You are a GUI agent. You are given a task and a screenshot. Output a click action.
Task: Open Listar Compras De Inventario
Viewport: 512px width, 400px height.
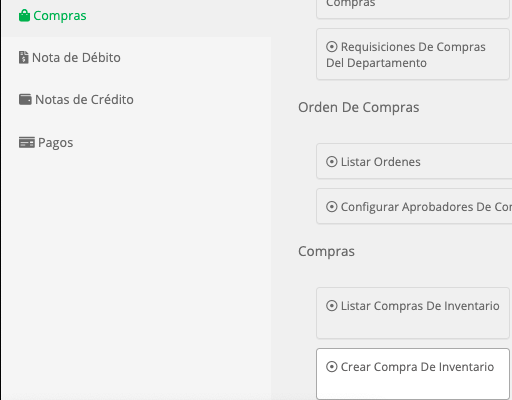point(413,313)
